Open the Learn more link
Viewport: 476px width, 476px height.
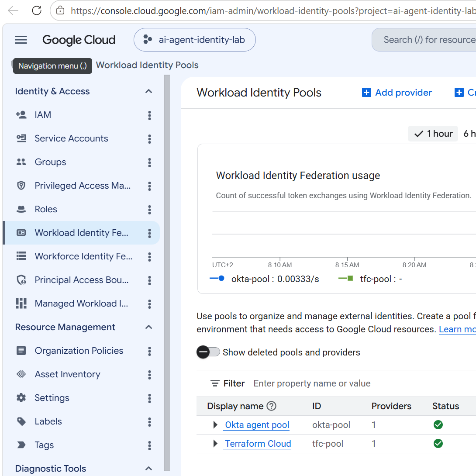point(457,329)
